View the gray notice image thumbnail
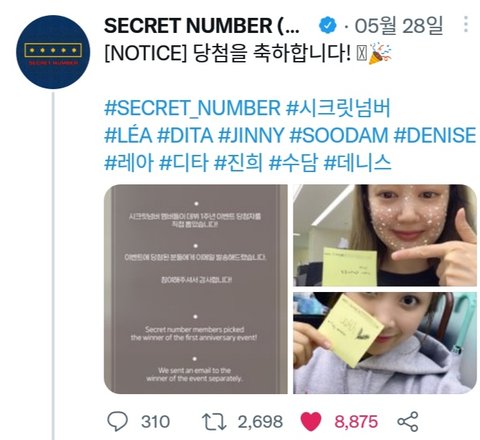Viewport: 480px width, 440px height. coord(196,289)
